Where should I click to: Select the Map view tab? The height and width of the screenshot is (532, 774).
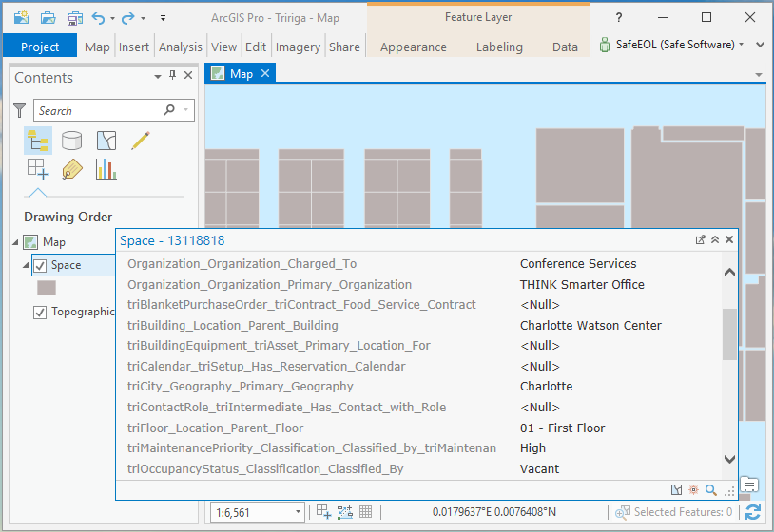coord(241,74)
